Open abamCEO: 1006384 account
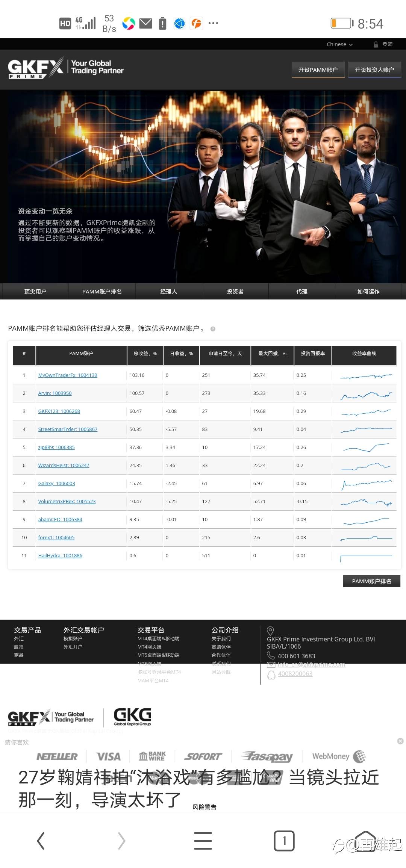The image size is (406, 868). [60, 519]
